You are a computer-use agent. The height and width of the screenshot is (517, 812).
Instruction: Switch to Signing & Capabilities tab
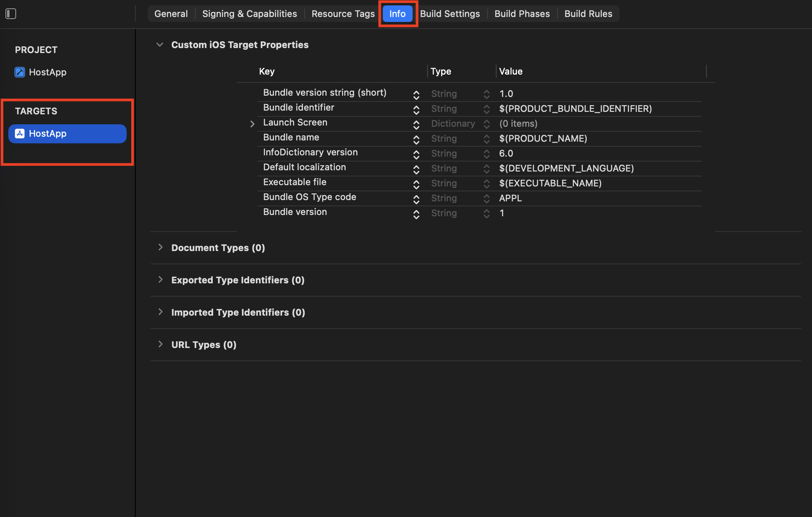click(x=250, y=14)
